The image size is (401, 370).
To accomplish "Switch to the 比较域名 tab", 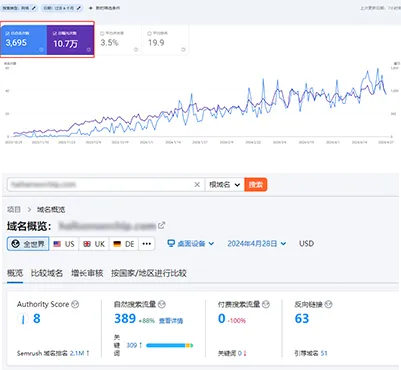I will tap(47, 273).
